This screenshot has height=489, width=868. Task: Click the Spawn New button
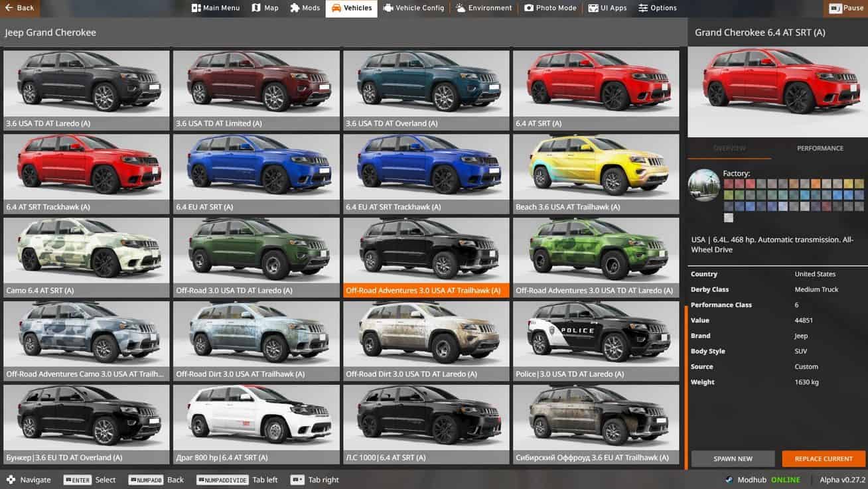(733, 458)
